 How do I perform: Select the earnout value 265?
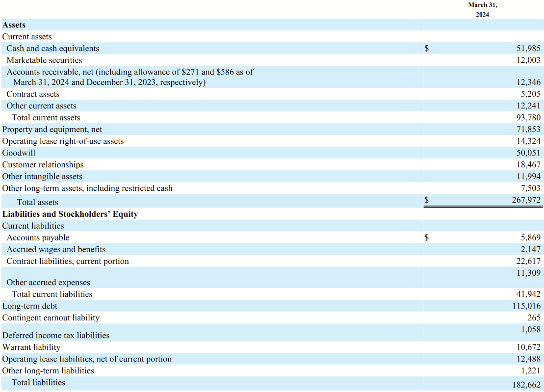[534, 318]
